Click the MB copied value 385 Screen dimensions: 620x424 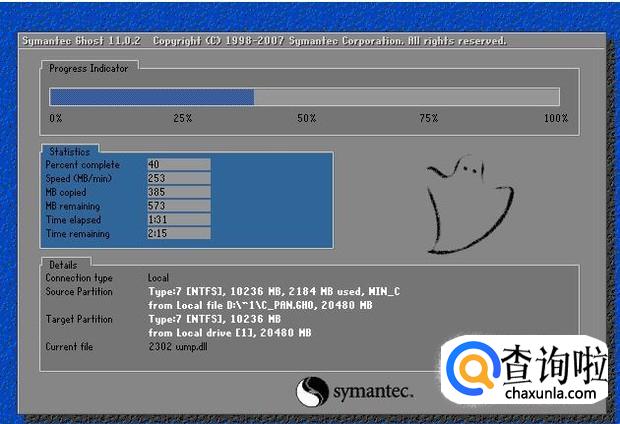point(179,192)
